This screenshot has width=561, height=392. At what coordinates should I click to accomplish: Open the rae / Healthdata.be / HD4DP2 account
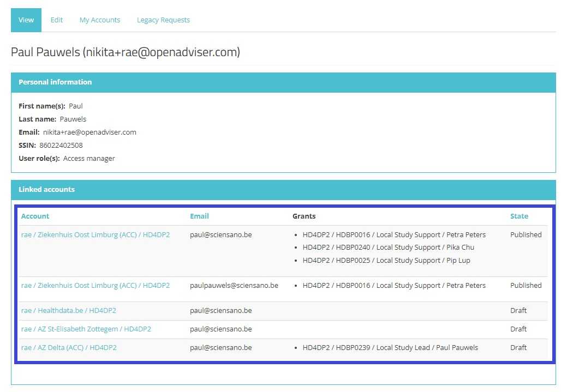click(x=69, y=311)
